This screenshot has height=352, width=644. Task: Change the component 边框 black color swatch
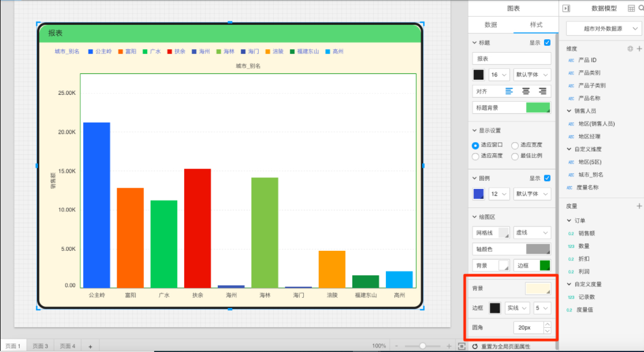(495, 308)
